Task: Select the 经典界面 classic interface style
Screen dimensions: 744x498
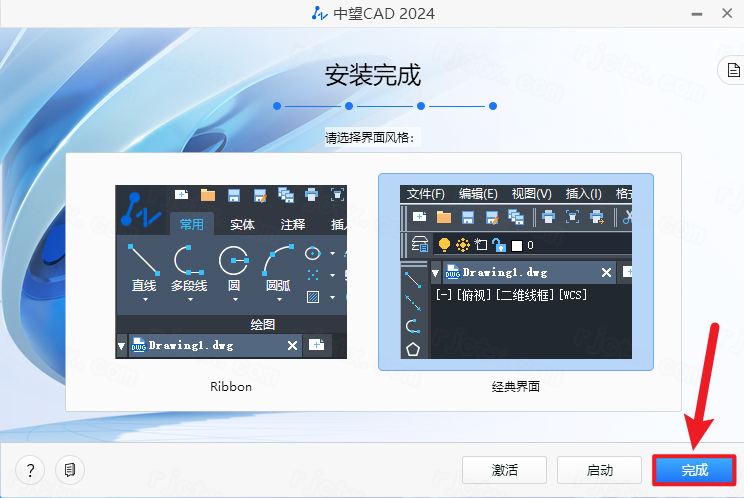Action: tap(516, 270)
